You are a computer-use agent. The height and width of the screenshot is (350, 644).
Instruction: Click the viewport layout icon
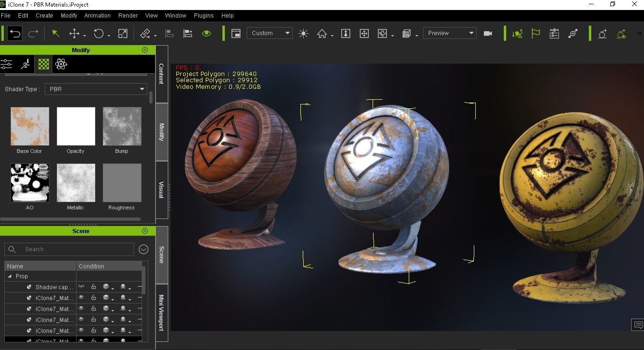236,33
